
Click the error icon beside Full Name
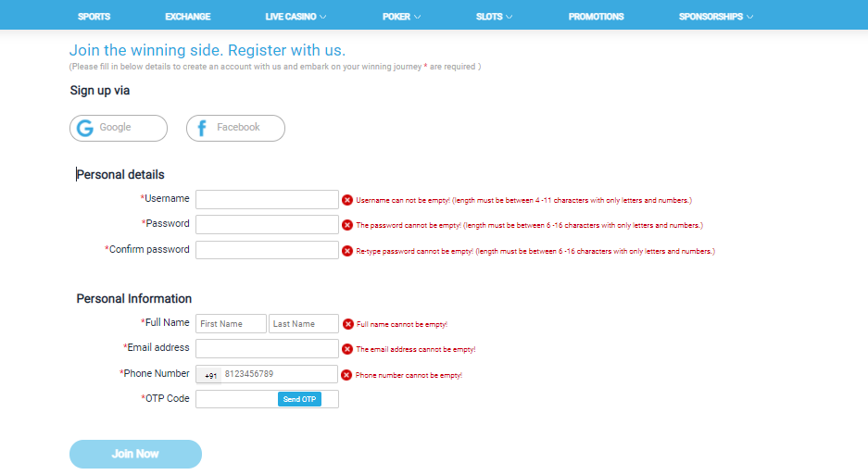(x=348, y=324)
